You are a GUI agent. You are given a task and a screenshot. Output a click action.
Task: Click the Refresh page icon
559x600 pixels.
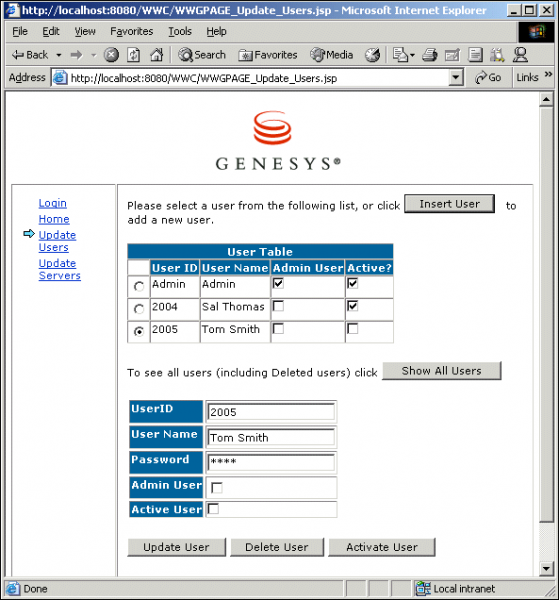tap(134, 55)
